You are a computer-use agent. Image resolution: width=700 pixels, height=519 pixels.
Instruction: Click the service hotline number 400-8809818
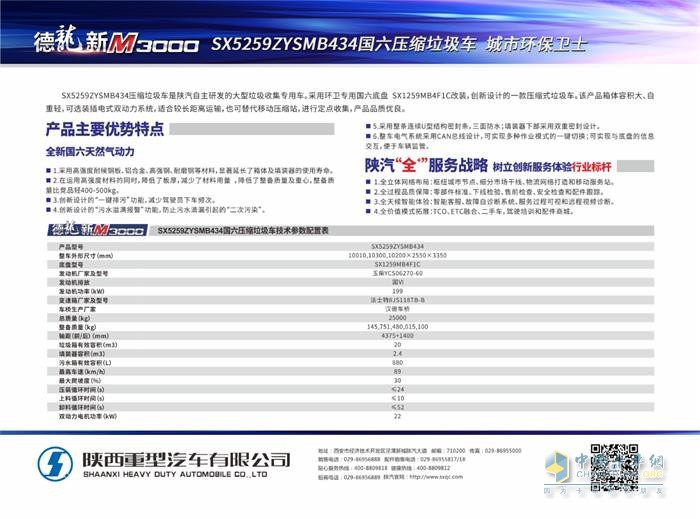coord(371,468)
